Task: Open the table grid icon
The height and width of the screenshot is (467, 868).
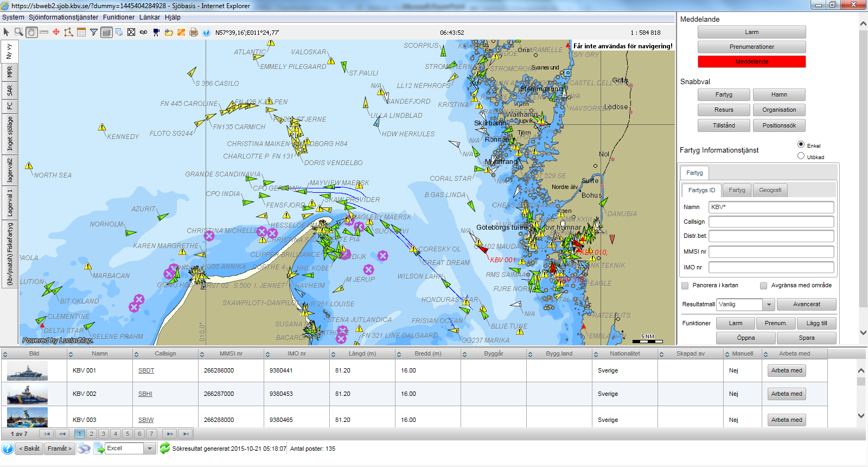Action: [x=81, y=33]
